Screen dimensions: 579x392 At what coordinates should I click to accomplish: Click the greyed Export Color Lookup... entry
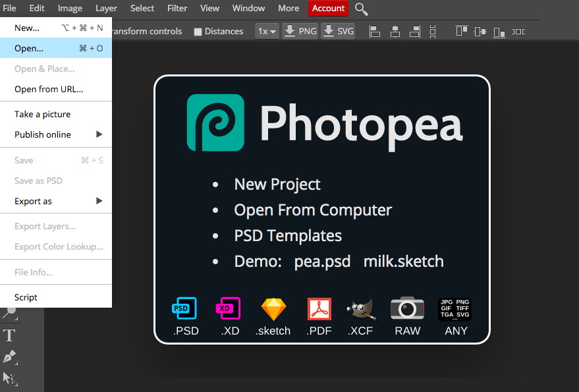[x=56, y=246]
